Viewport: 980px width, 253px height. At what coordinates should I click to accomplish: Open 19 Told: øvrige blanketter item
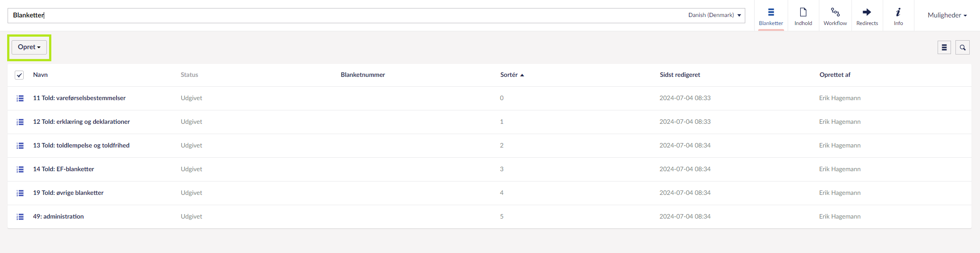[x=68, y=193]
